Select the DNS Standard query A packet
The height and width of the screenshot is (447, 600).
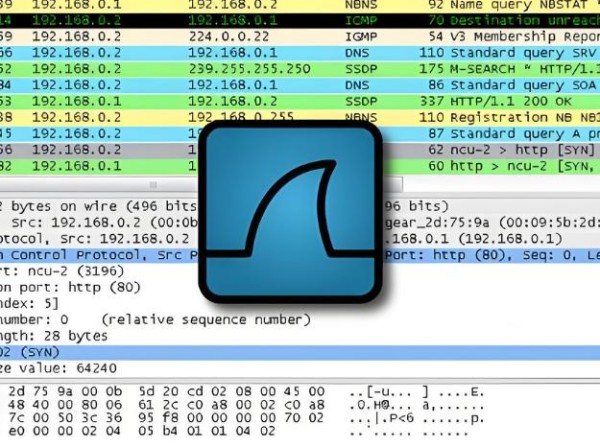click(300, 134)
